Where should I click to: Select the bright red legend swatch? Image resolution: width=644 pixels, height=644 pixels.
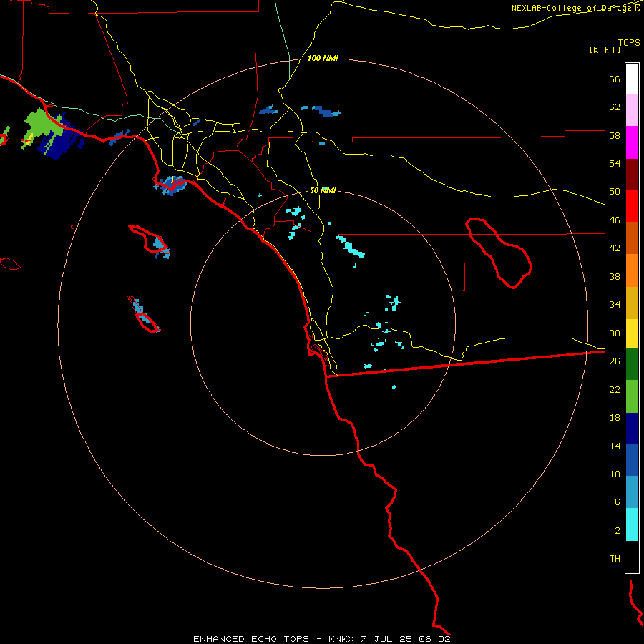point(632,206)
